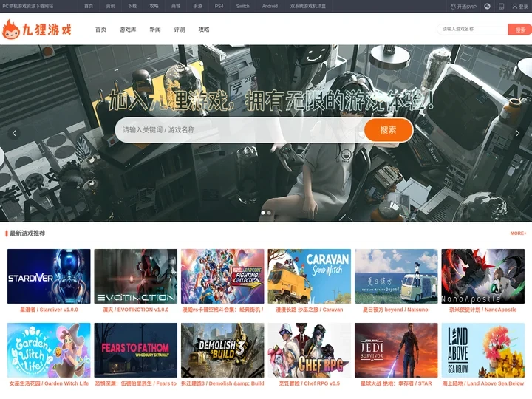Click the 漫威vs卡普空格斗合集 title link
Screen dimensions: 532x399
tap(222, 310)
